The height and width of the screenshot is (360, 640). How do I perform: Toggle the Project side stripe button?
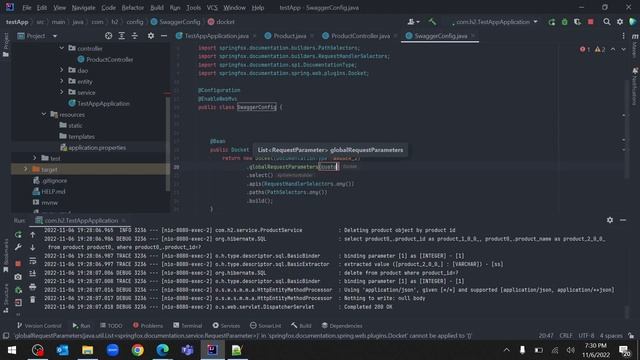coord(5,45)
